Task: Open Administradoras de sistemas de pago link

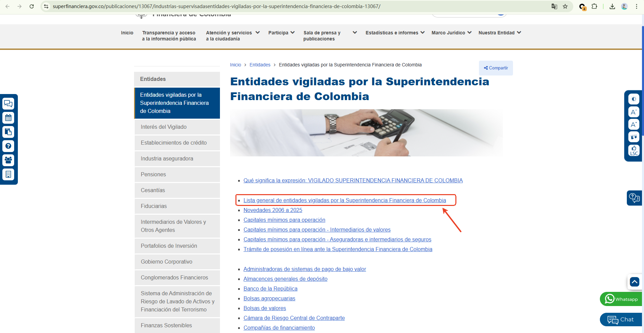Action: (x=304, y=269)
